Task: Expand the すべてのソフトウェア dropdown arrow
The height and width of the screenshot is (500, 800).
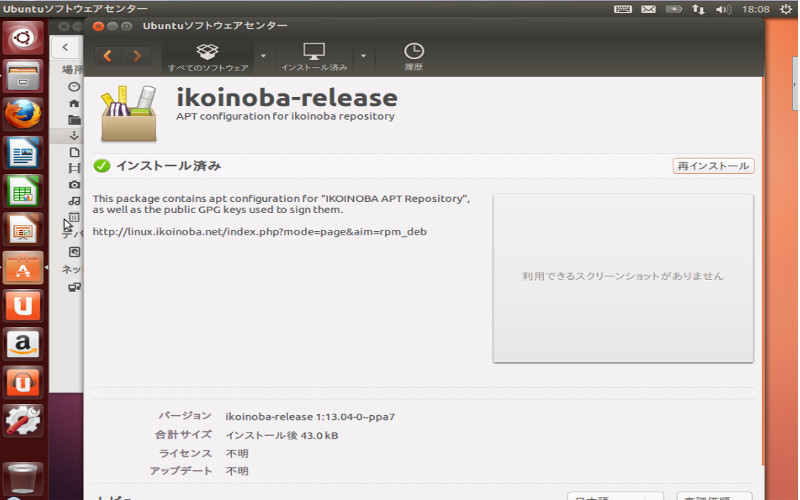Action: (263, 56)
